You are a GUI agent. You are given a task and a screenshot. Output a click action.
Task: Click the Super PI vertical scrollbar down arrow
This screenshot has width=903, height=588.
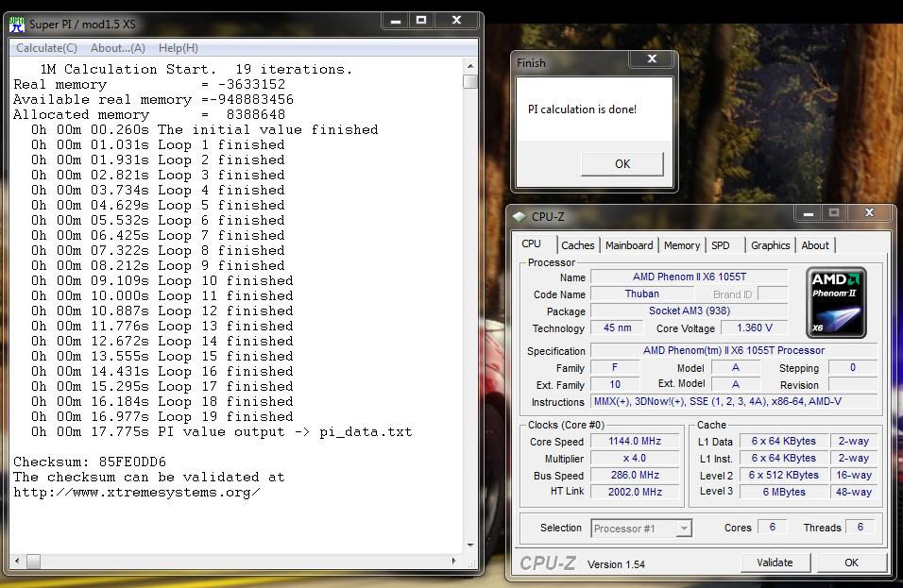(470, 546)
